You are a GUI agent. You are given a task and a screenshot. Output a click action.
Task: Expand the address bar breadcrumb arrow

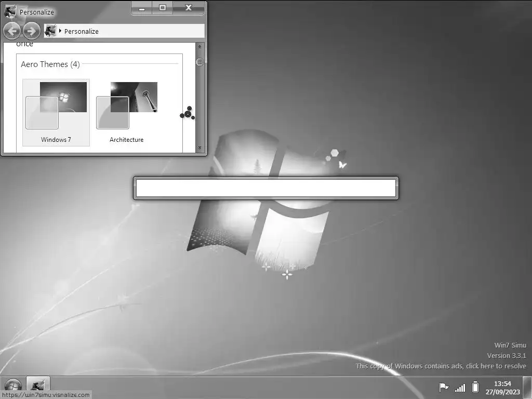point(60,31)
